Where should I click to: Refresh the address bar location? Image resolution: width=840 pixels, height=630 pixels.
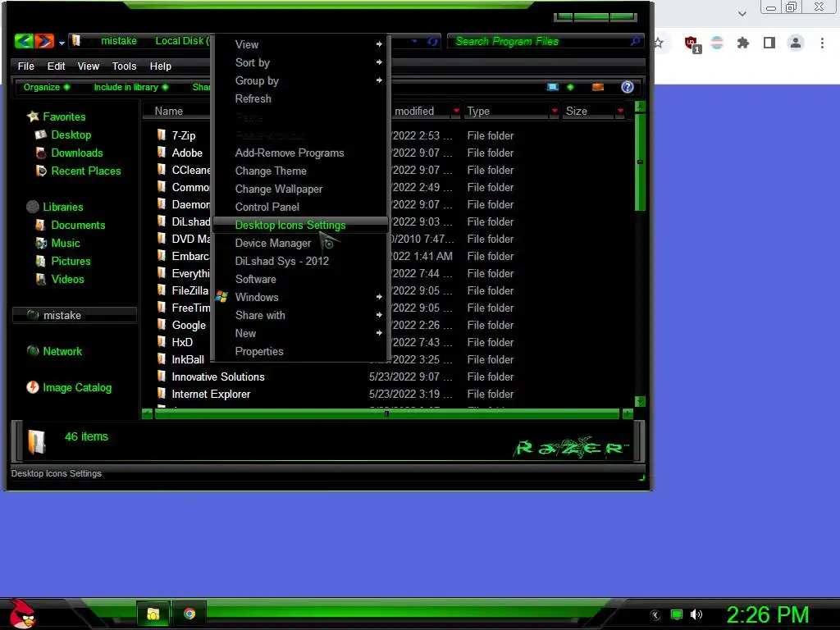point(432,41)
